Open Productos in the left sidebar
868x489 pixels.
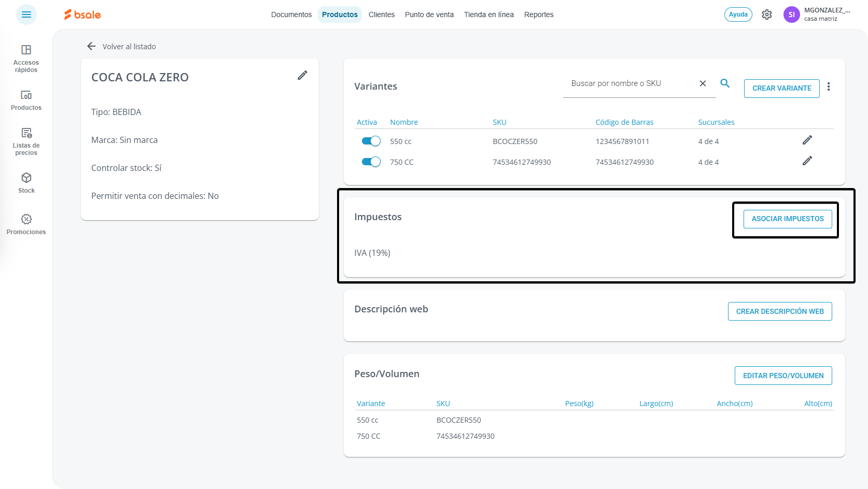26,100
